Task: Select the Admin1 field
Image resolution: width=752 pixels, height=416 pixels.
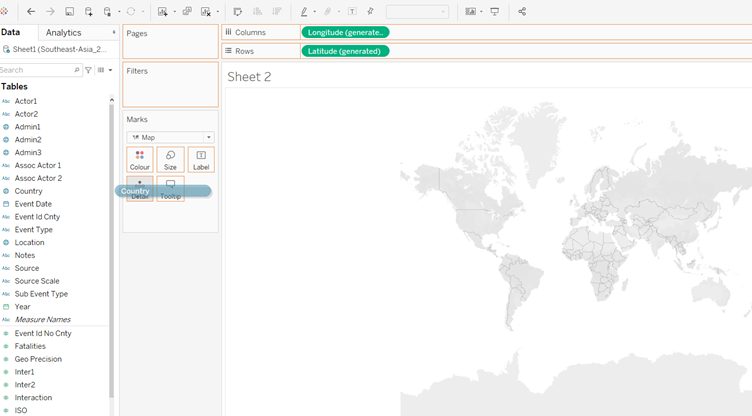Action: 27,127
